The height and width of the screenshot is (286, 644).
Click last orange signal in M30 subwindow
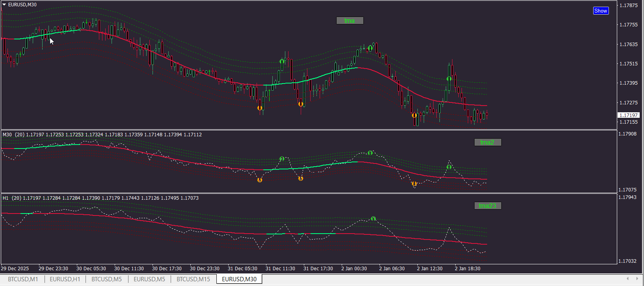tap(414, 184)
